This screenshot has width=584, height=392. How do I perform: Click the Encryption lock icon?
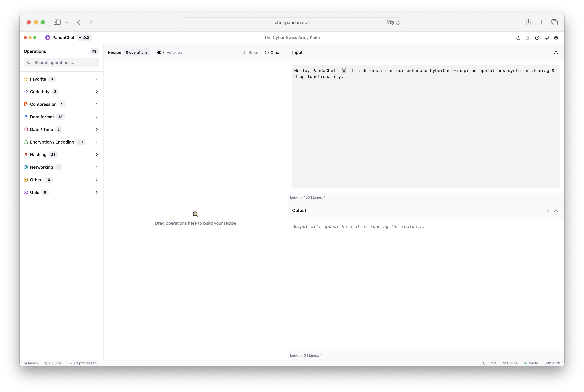pos(26,142)
